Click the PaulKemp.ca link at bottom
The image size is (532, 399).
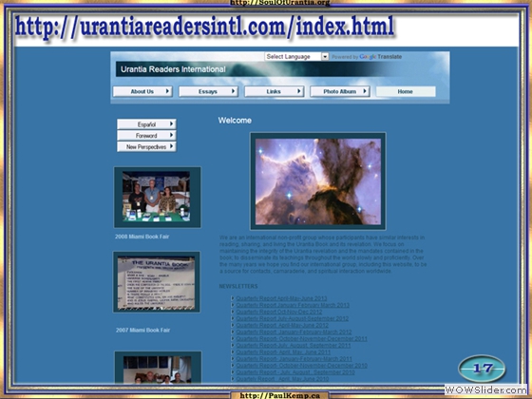(x=280, y=395)
